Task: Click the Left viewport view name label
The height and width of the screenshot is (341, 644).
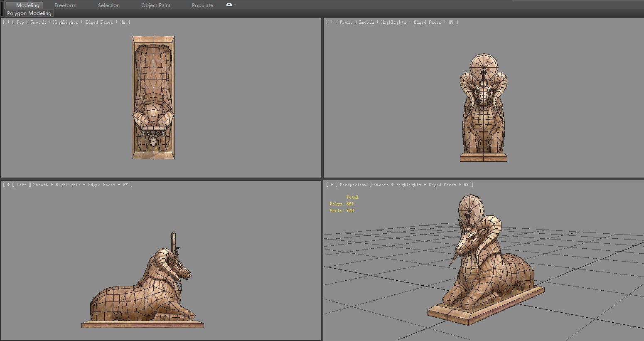Action: click(21, 185)
